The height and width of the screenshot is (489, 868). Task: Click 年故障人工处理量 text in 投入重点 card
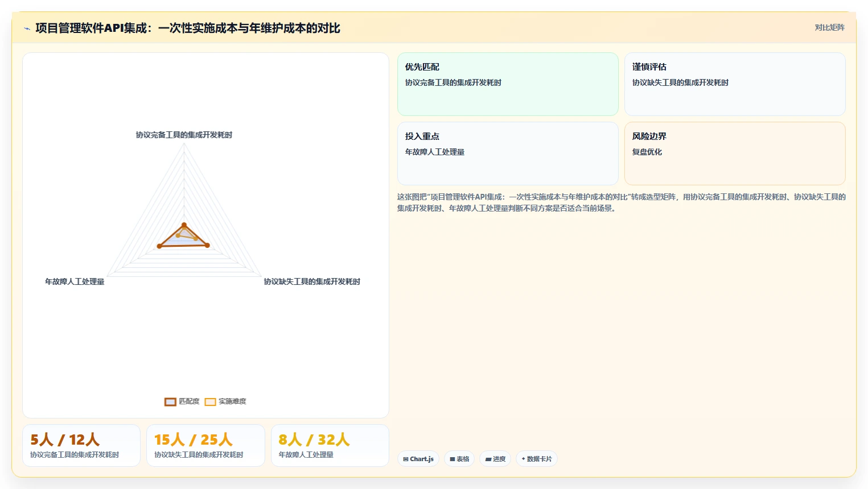[435, 152]
